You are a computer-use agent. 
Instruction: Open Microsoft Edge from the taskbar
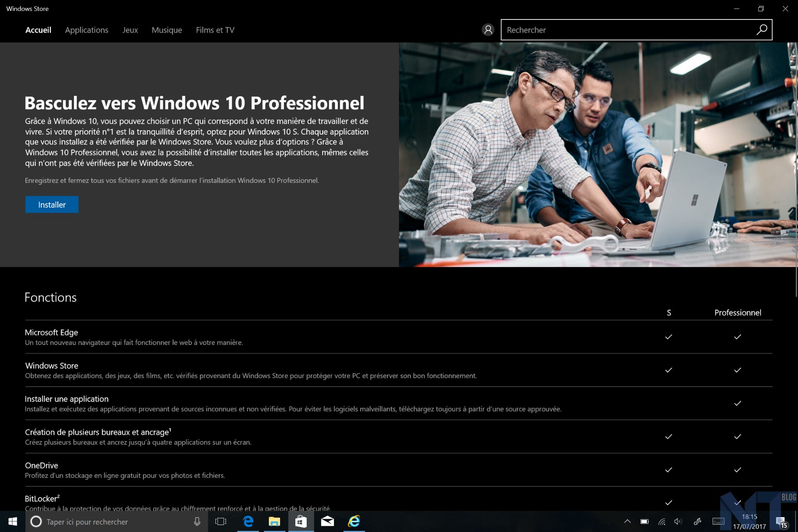248,521
